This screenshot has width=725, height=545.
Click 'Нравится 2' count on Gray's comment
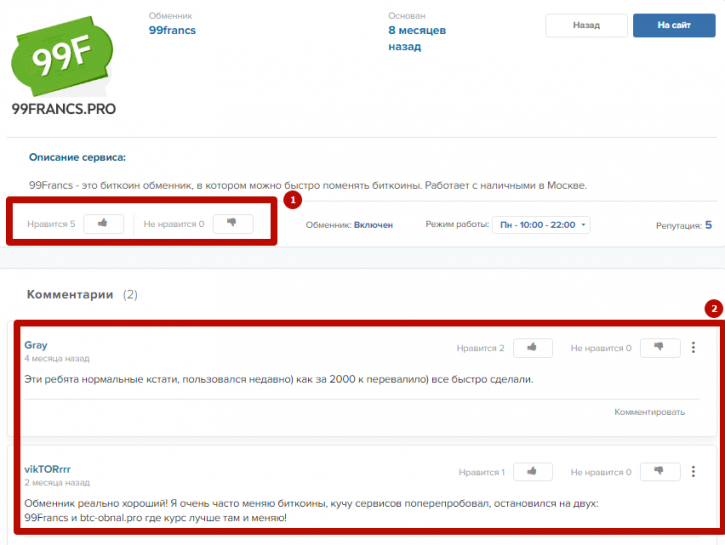[x=480, y=348]
